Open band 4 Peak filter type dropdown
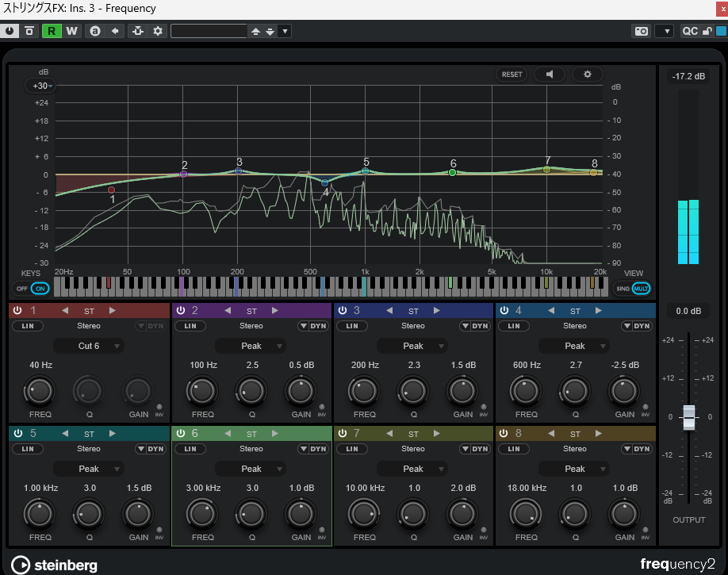728x575 pixels. point(574,346)
